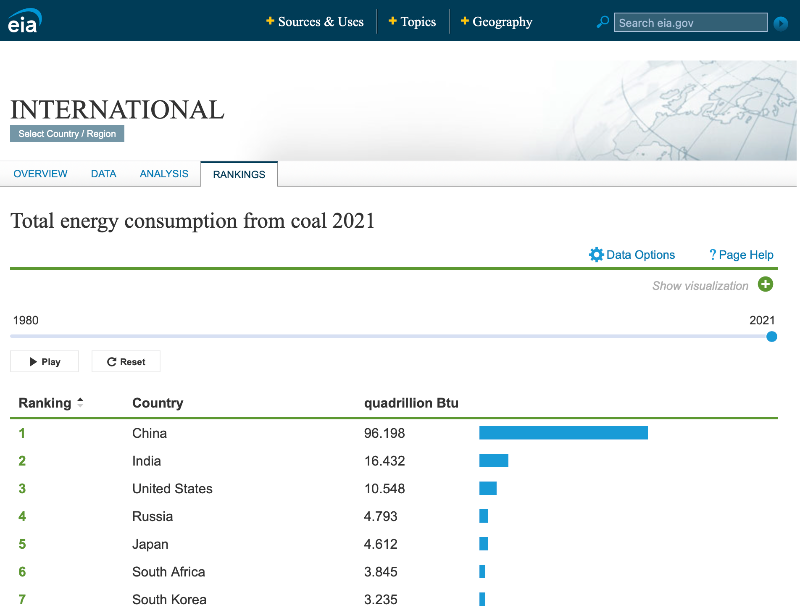Play the year animation

pyautogui.click(x=44, y=362)
